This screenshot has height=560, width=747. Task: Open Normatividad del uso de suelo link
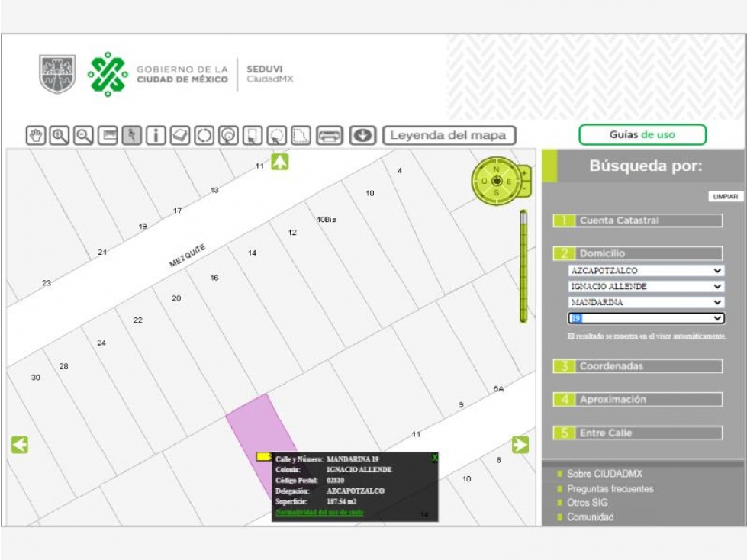click(319, 513)
